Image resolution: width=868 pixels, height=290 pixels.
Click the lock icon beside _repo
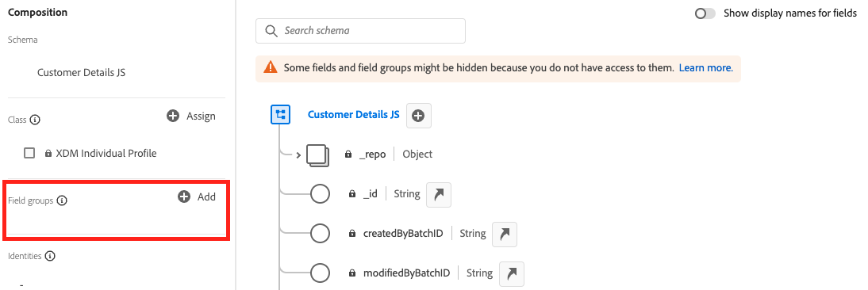[x=348, y=155]
